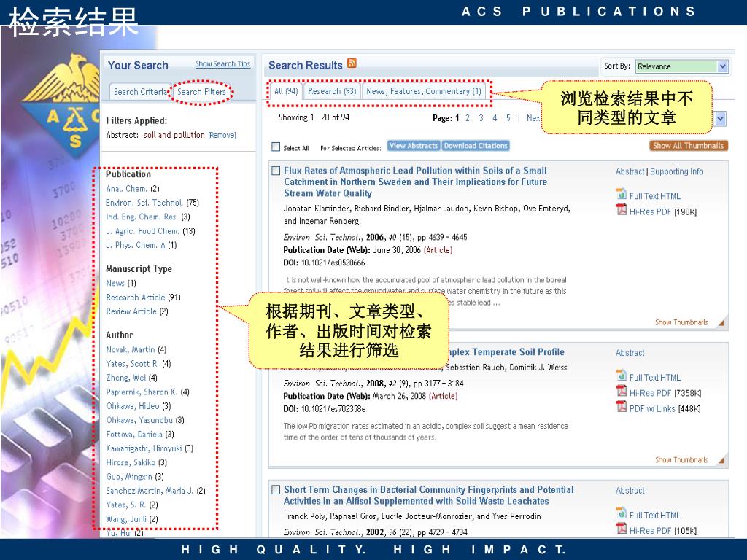Click the View Abstracts button
The width and height of the screenshot is (747, 560).
coord(413,146)
